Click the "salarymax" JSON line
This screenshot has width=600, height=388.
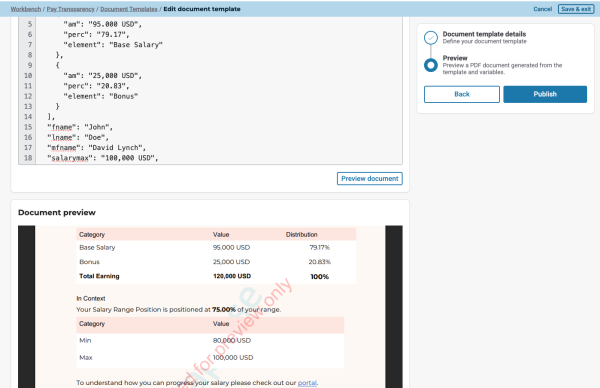[x=103, y=158]
